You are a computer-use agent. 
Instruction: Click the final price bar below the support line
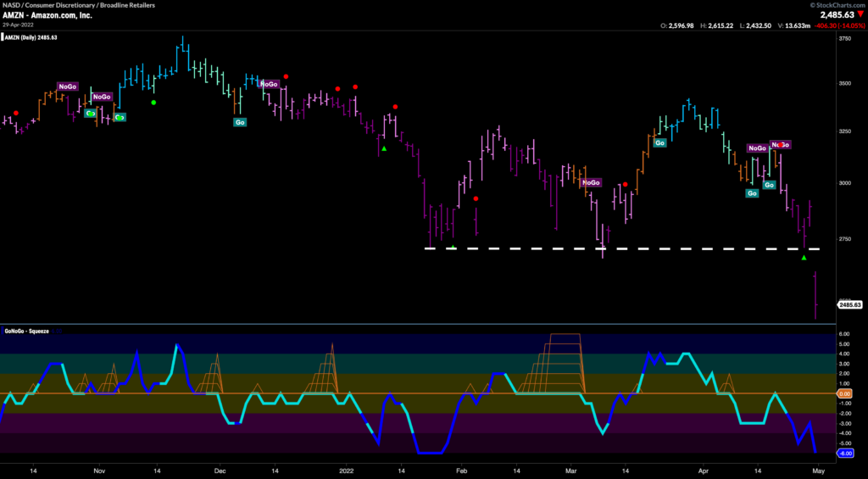[815, 295]
